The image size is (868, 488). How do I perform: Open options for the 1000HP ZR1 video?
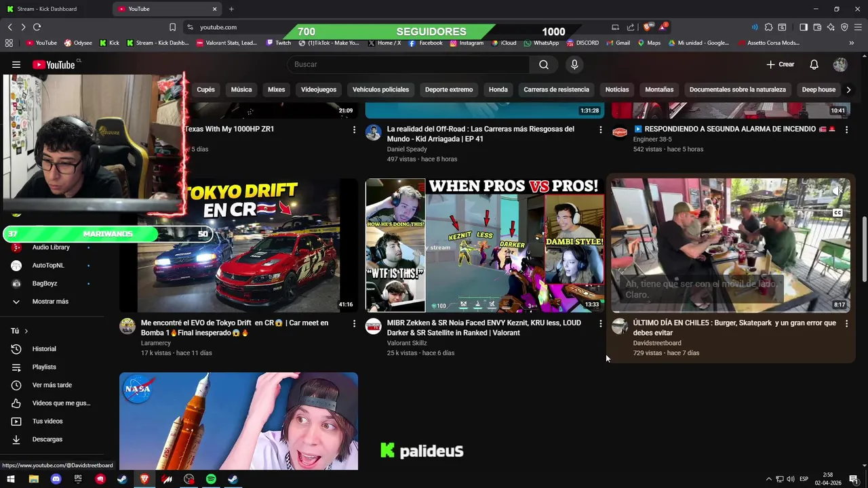354,129
